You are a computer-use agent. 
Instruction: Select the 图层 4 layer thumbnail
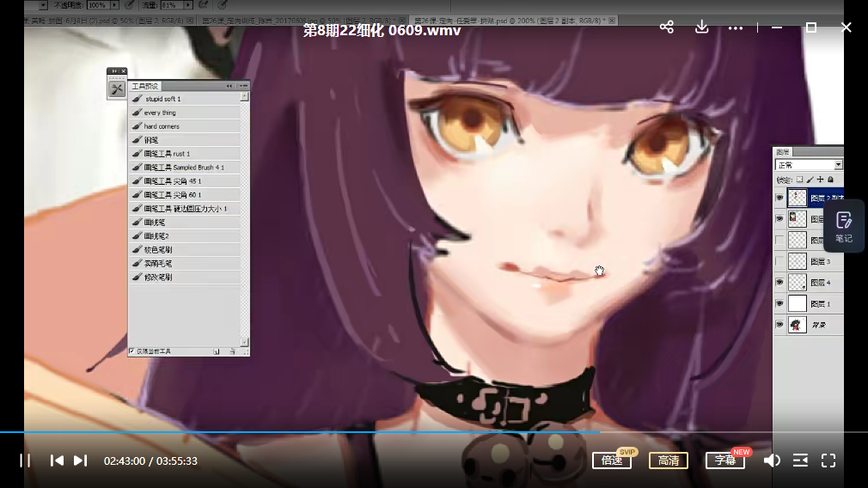(798, 282)
